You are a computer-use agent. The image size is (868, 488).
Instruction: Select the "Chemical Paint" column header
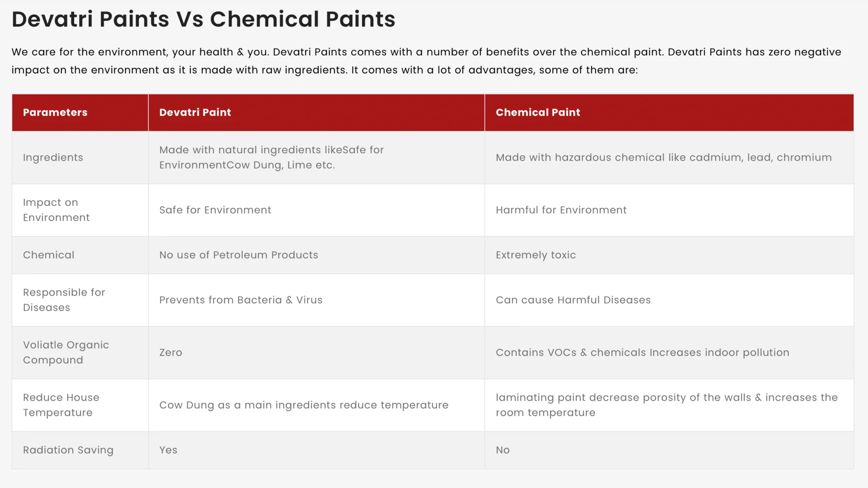pos(538,113)
